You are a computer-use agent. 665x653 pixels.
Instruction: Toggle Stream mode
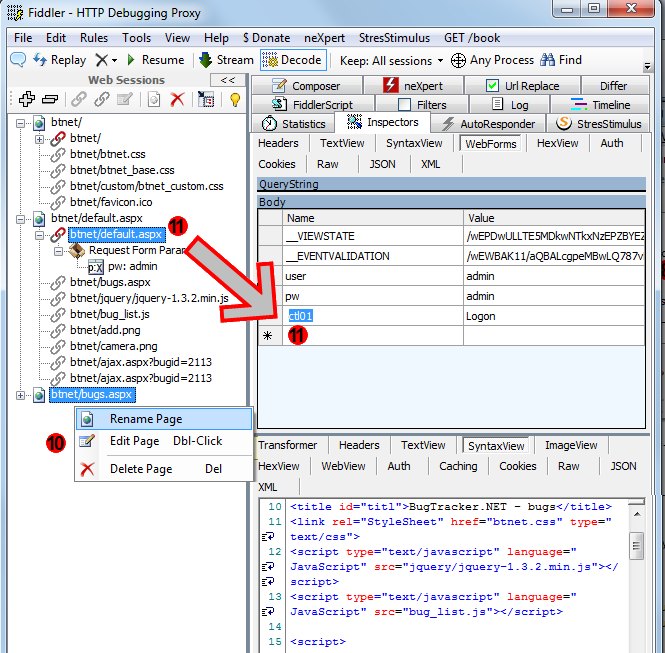[x=226, y=60]
